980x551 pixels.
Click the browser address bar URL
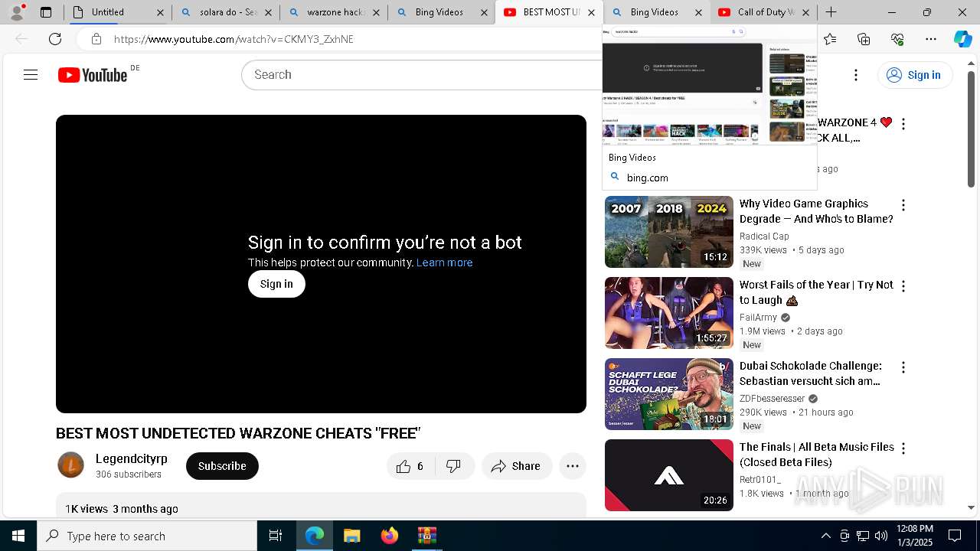[234, 39]
